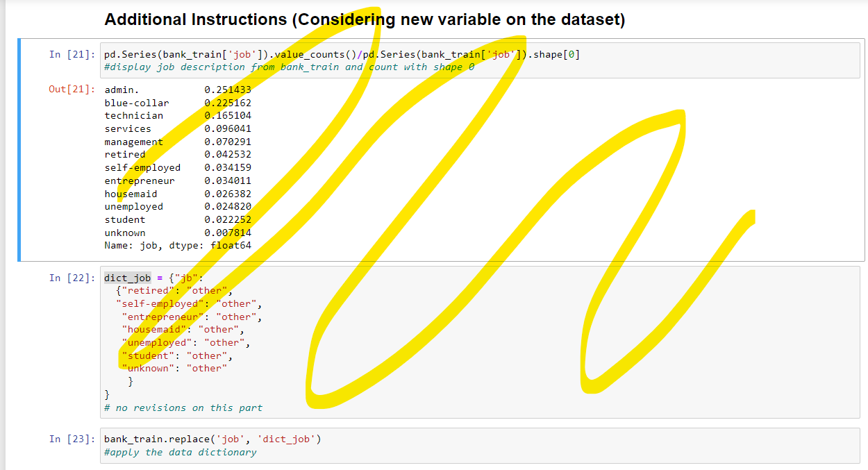868x470 pixels.
Task: Click the value 0.007814 in the output
Action: click(x=228, y=233)
